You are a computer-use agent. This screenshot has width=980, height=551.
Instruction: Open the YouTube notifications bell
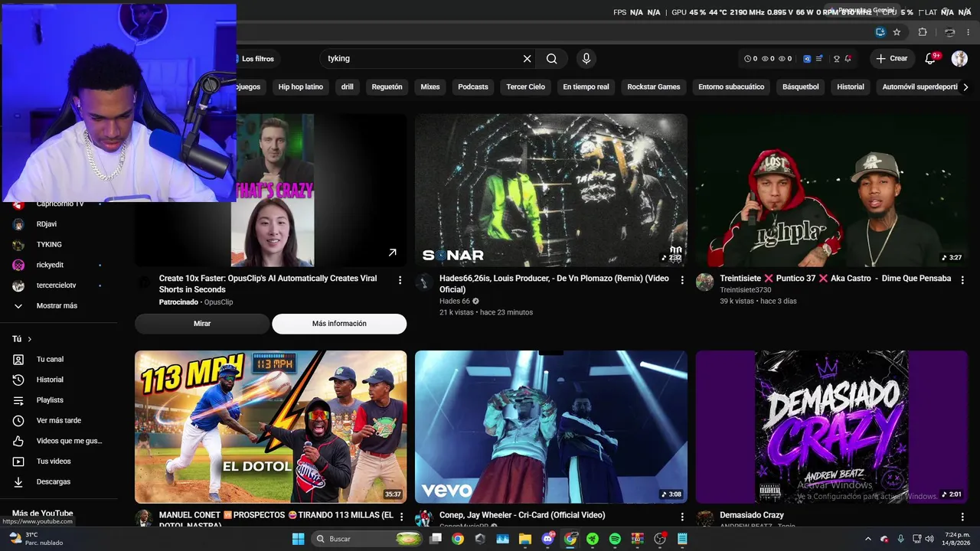click(931, 59)
